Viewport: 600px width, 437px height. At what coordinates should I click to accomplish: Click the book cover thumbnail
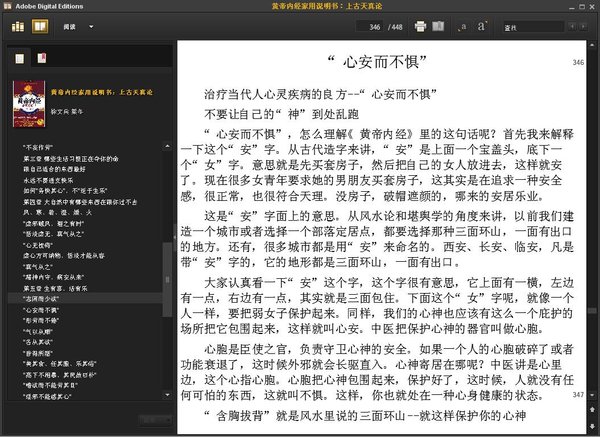(x=27, y=102)
